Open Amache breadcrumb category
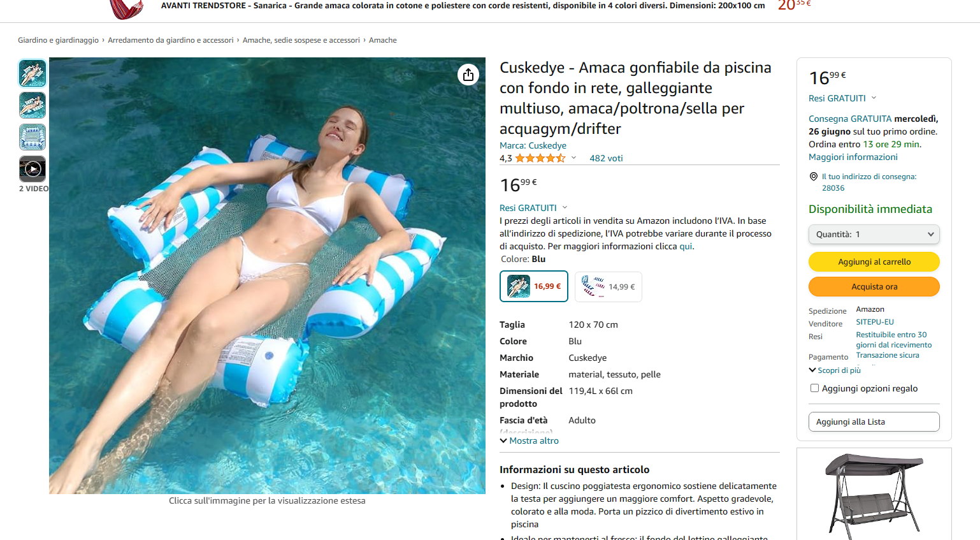The width and height of the screenshot is (980, 540). [383, 40]
